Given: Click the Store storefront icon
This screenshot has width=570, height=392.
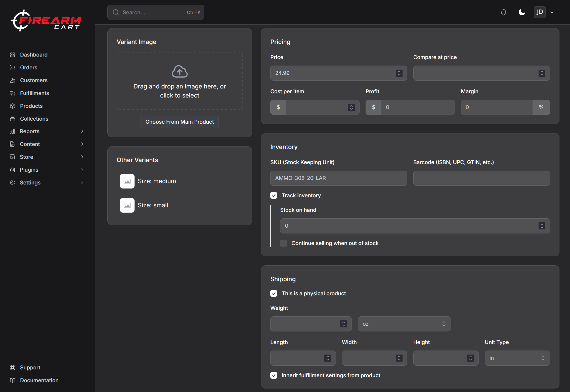Looking at the screenshot, I should pos(12,157).
